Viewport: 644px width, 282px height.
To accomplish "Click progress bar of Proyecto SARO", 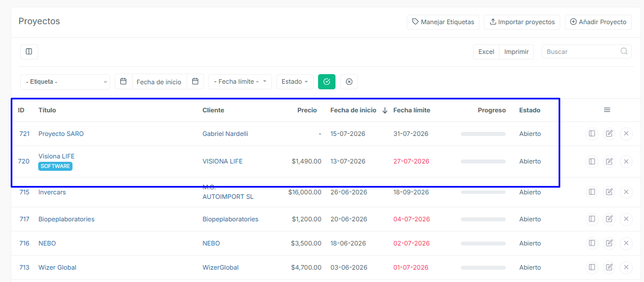I will [483, 134].
